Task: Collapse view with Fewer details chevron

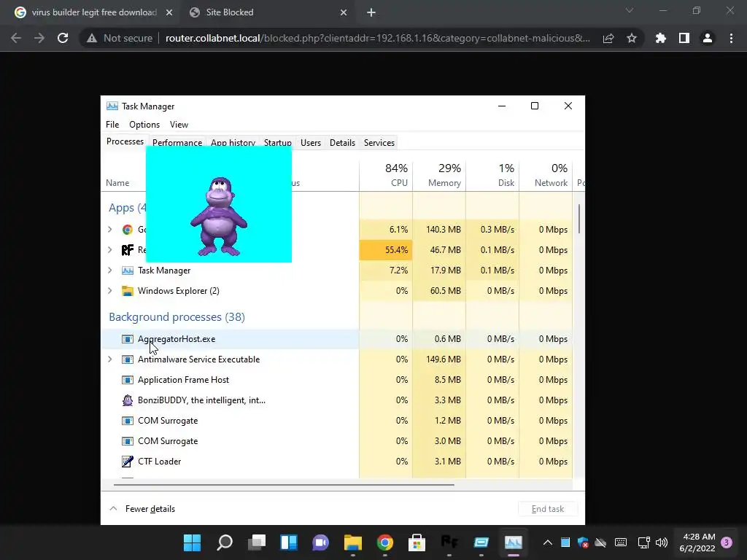Action: pos(113,508)
